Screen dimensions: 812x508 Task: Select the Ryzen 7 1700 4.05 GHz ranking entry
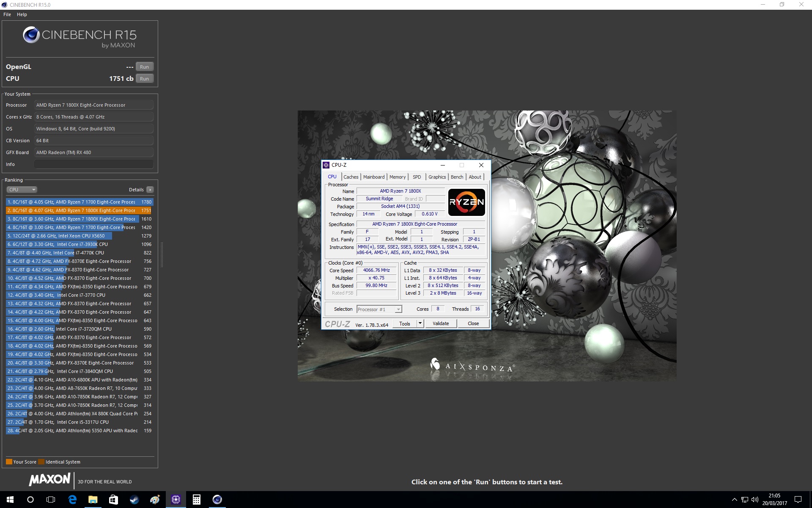pos(80,202)
